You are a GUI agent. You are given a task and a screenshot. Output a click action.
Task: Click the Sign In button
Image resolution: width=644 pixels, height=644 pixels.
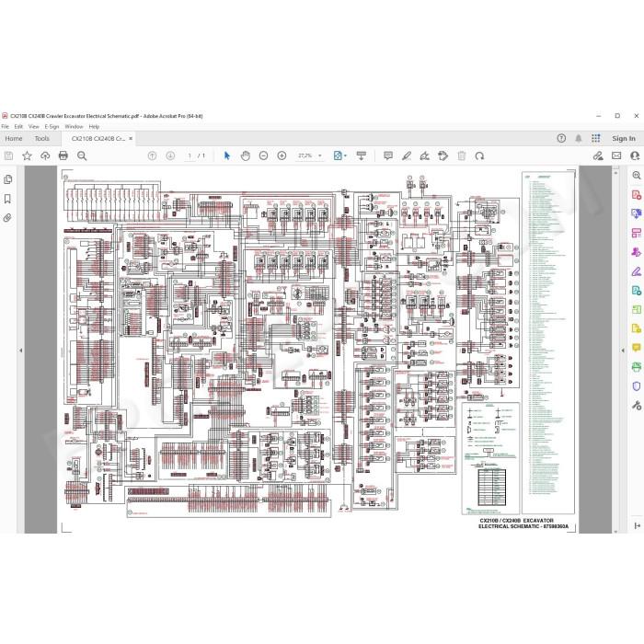coord(624,138)
